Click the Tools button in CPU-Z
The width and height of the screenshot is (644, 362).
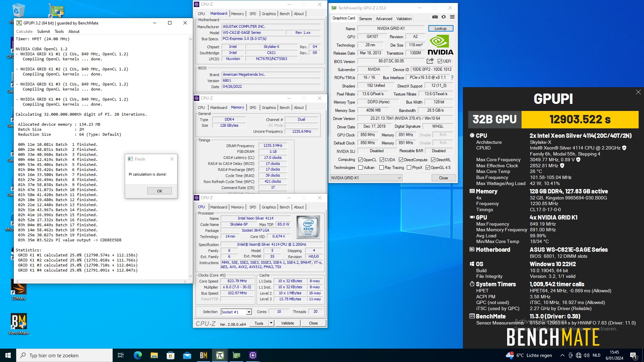tap(259, 323)
